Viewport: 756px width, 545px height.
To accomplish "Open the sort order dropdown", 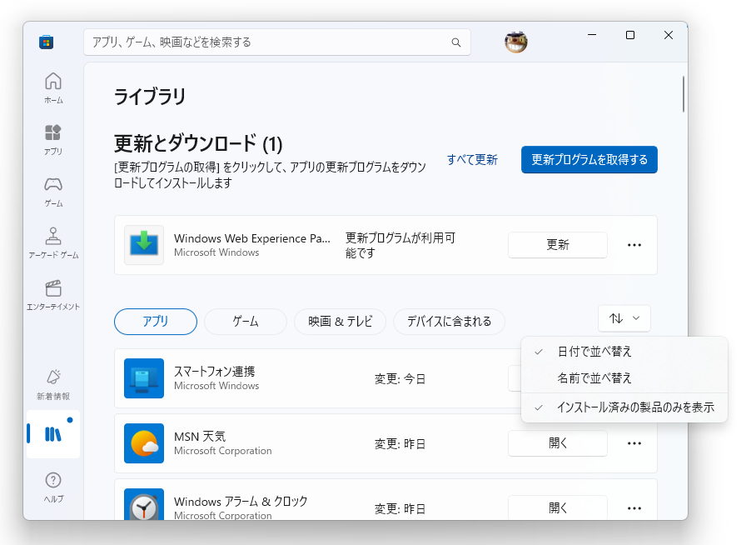I will (x=624, y=318).
